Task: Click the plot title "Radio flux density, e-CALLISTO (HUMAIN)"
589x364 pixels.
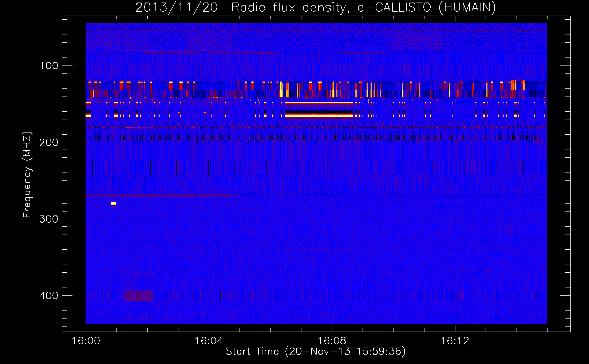Action: (363, 8)
